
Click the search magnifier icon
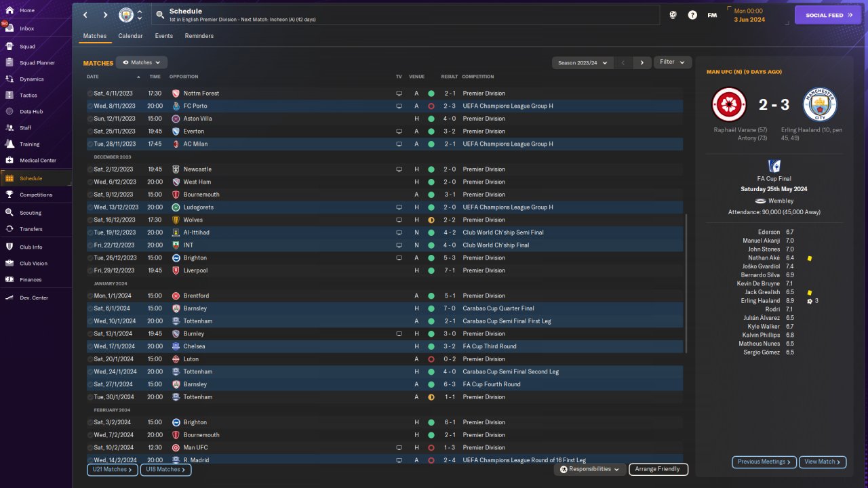coord(159,15)
